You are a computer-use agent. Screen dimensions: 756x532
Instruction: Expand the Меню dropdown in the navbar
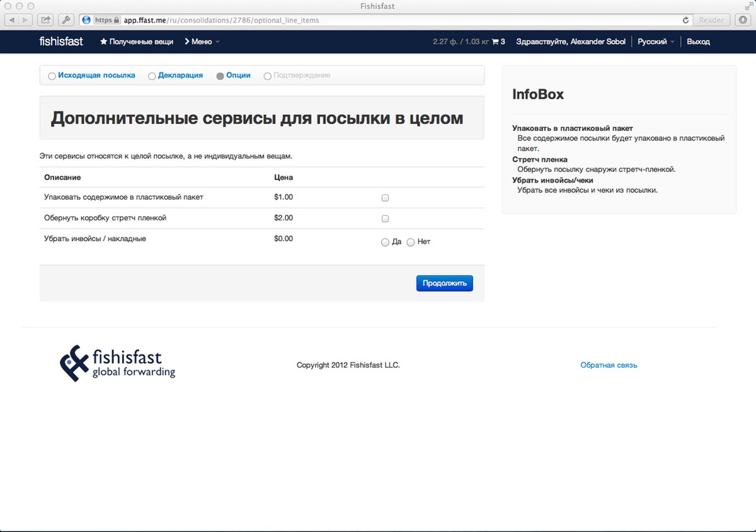pyautogui.click(x=202, y=42)
